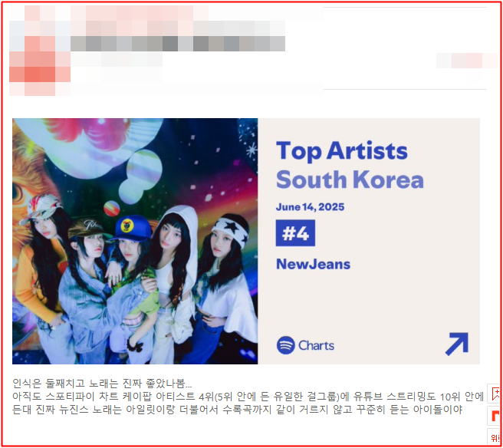
Task: Click the first line of post text
Action: (102, 383)
